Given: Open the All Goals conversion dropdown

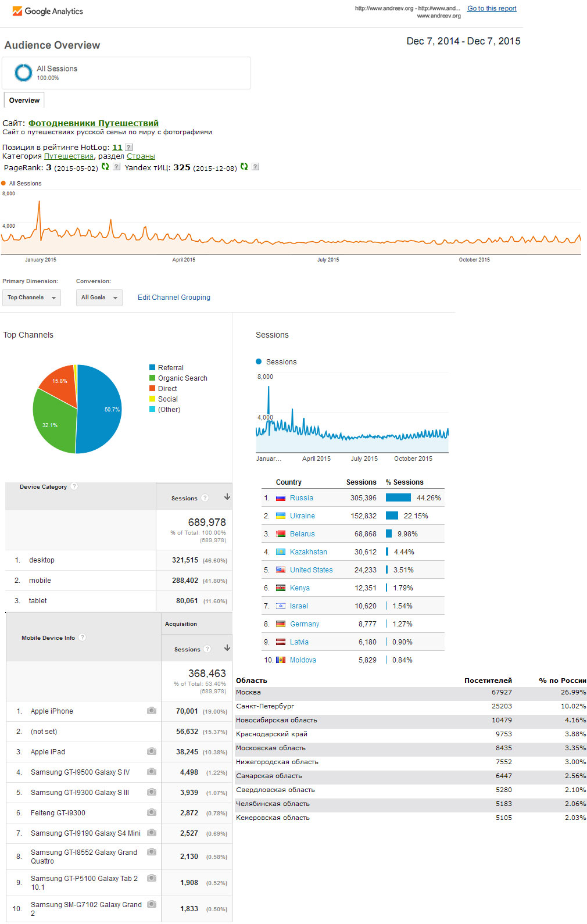Looking at the screenshot, I should (99, 298).
